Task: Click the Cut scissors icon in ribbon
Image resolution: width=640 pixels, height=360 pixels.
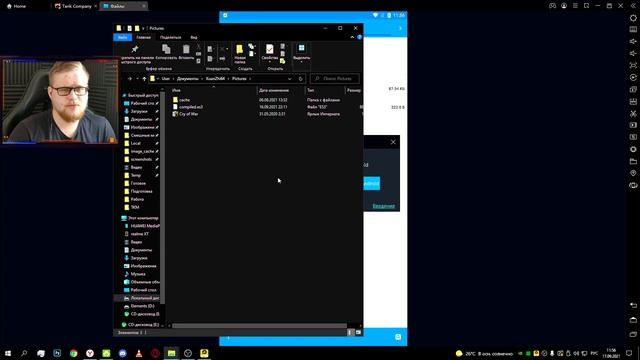Action: tap(198, 47)
